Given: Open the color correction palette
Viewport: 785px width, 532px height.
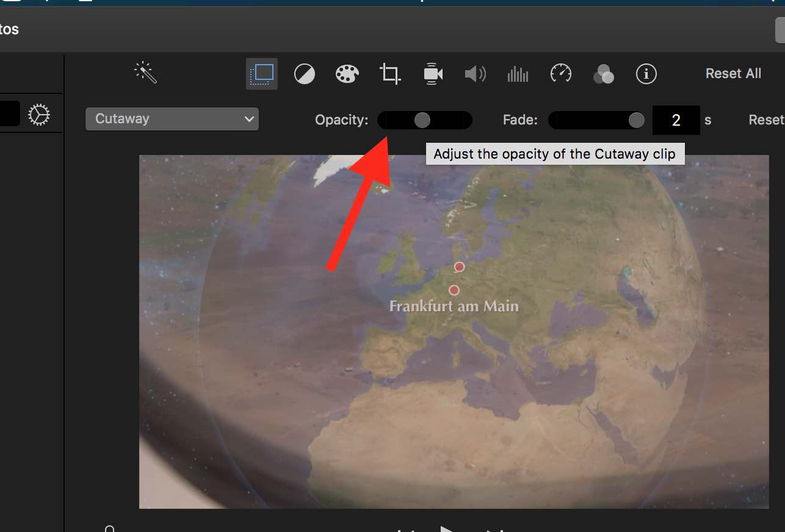Looking at the screenshot, I should [x=347, y=74].
